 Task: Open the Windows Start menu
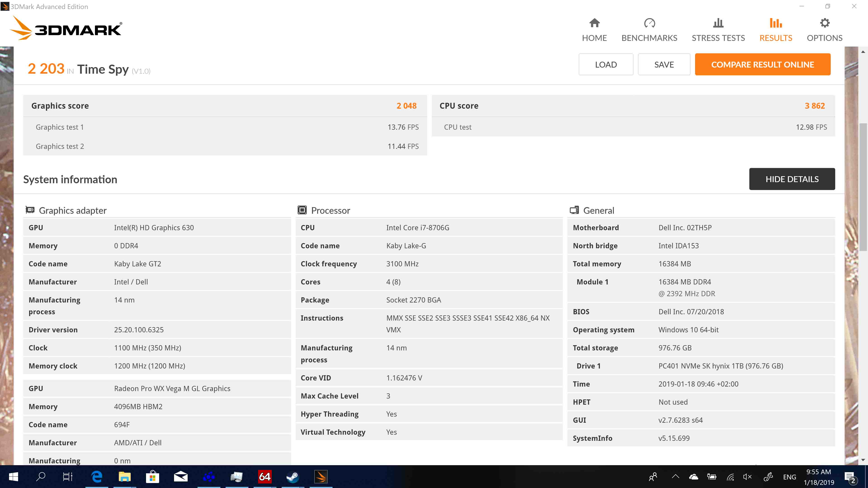tap(14, 476)
